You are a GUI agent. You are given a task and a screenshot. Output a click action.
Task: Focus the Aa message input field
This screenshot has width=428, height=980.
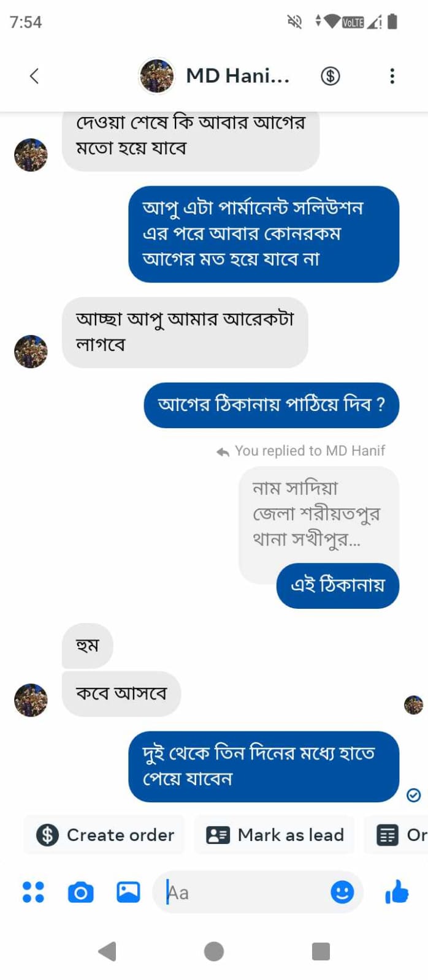(245, 892)
